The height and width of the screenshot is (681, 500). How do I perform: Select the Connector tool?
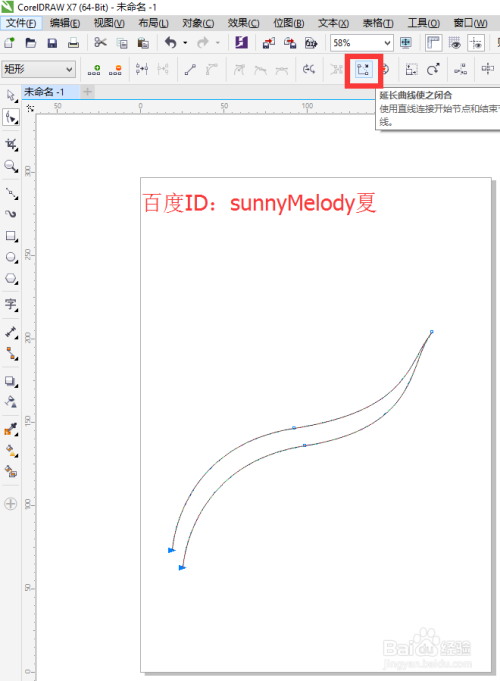point(11,354)
